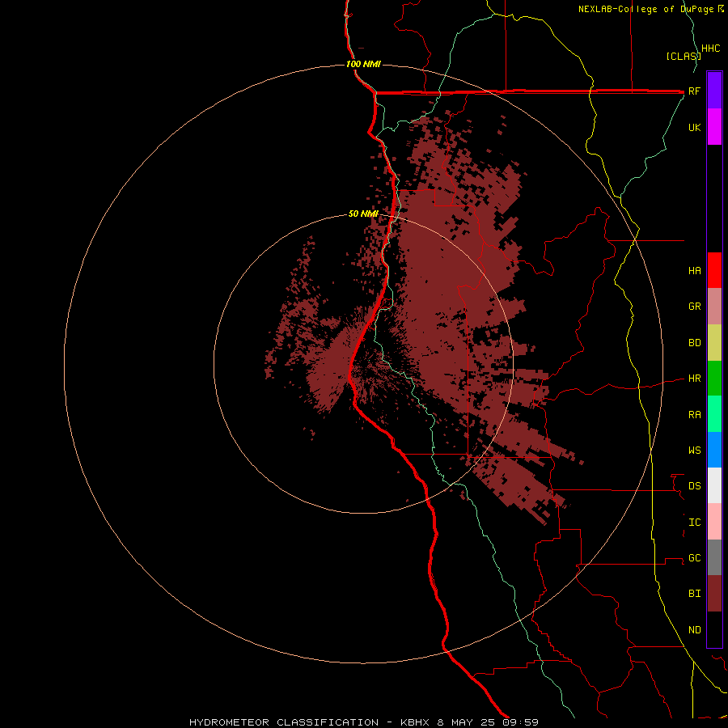The height and width of the screenshot is (728, 728).
Task: Click the dark red BI swatch
Action: [714, 594]
